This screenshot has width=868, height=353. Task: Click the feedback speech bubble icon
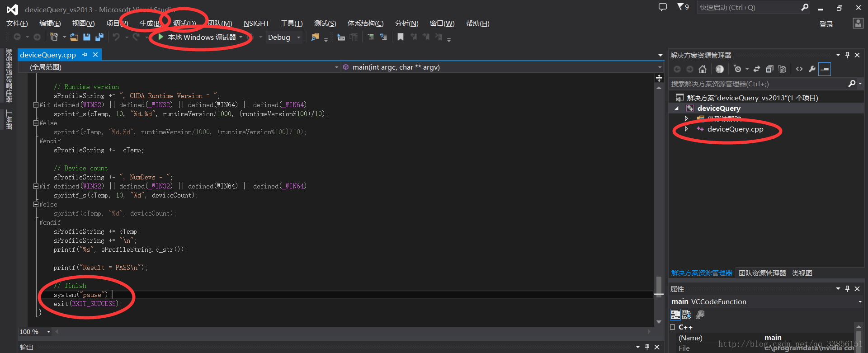click(x=663, y=7)
